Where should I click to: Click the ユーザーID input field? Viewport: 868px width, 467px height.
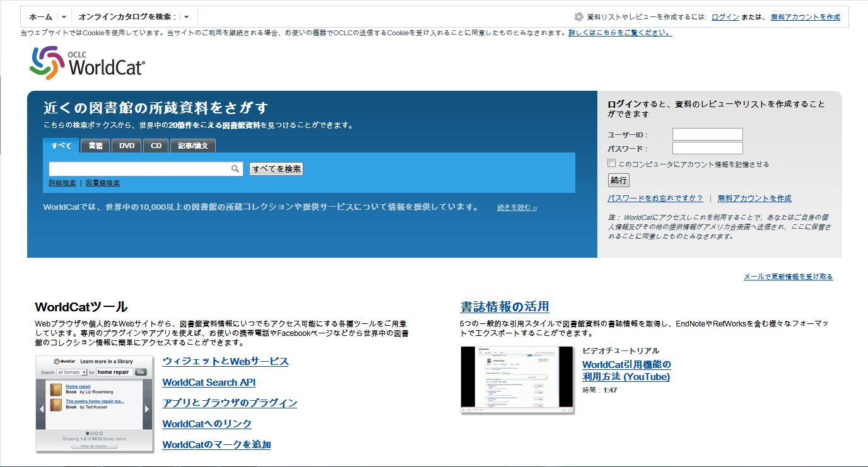pyautogui.click(x=707, y=134)
